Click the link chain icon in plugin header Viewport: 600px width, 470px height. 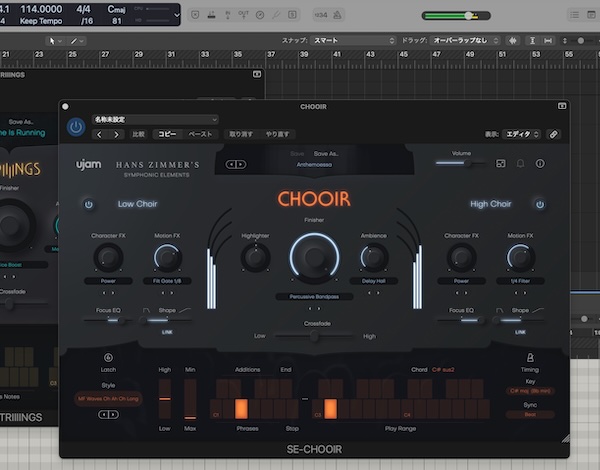point(553,134)
